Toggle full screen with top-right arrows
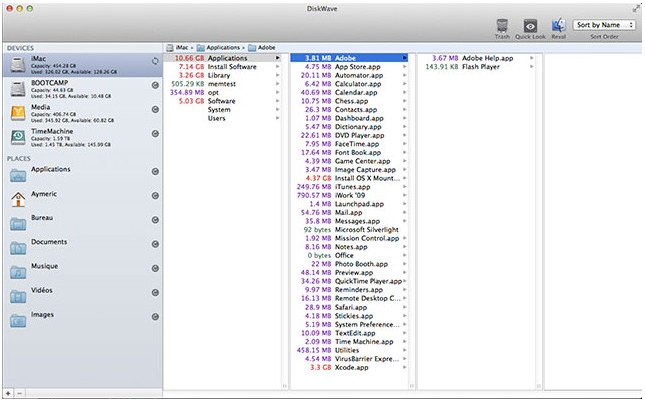The image size is (645, 402). (636, 8)
